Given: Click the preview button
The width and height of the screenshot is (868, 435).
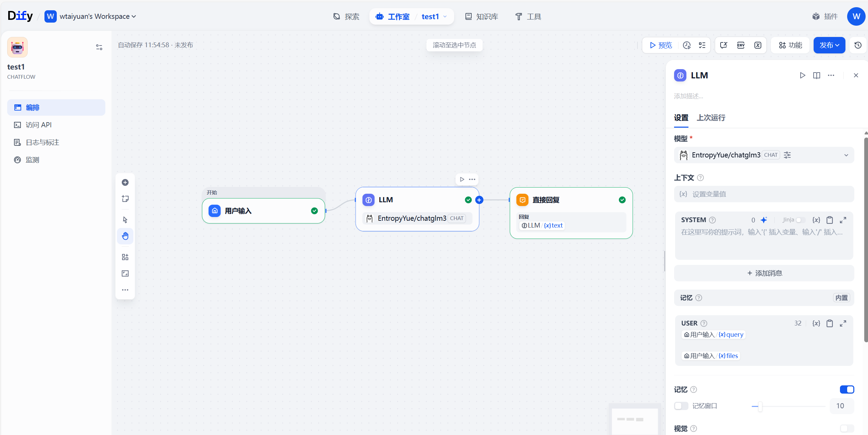Looking at the screenshot, I should tap(661, 45).
